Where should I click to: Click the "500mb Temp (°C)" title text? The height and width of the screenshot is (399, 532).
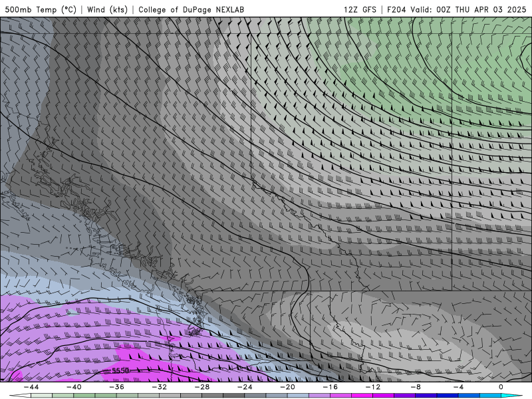pyautogui.click(x=41, y=9)
